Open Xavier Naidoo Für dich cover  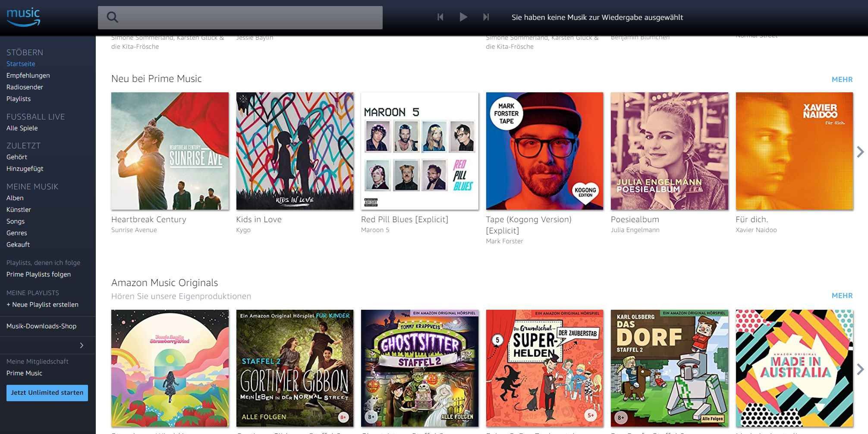tap(795, 151)
